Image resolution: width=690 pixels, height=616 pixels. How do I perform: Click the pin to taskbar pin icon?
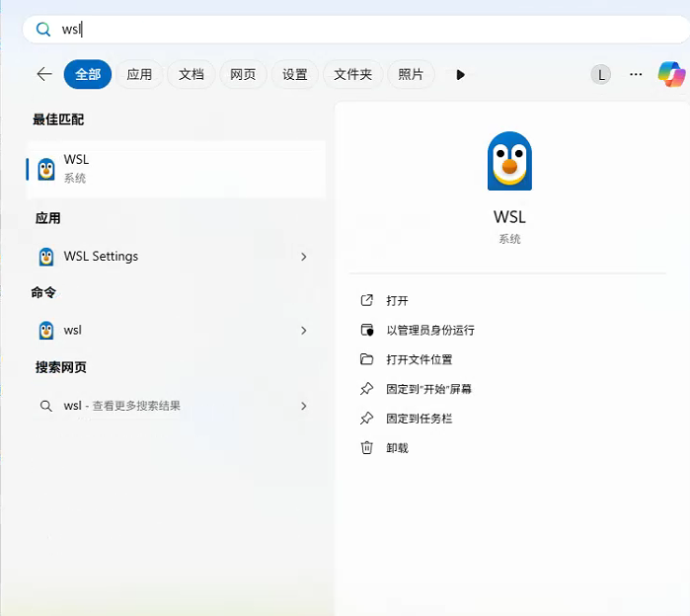click(366, 419)
